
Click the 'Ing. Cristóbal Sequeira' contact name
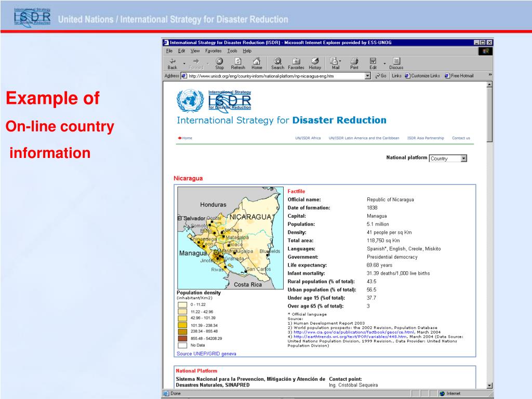coord(353,385)
